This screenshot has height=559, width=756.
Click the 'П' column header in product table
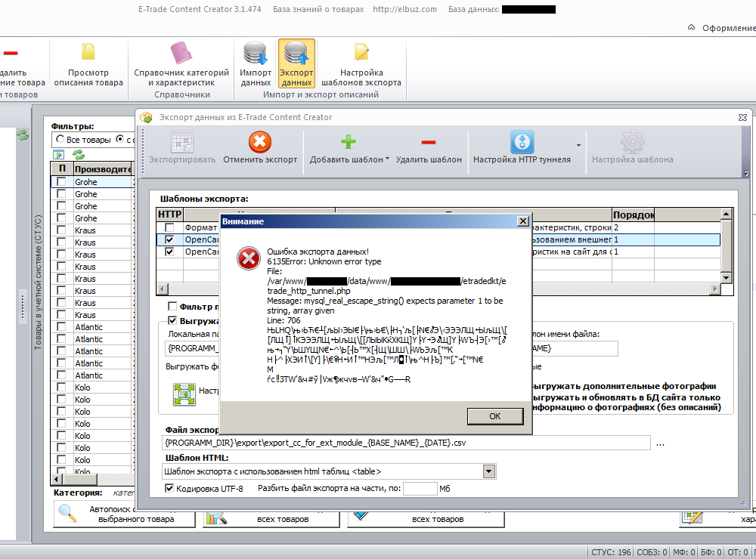pyautogui.click(x=62, y=168)
